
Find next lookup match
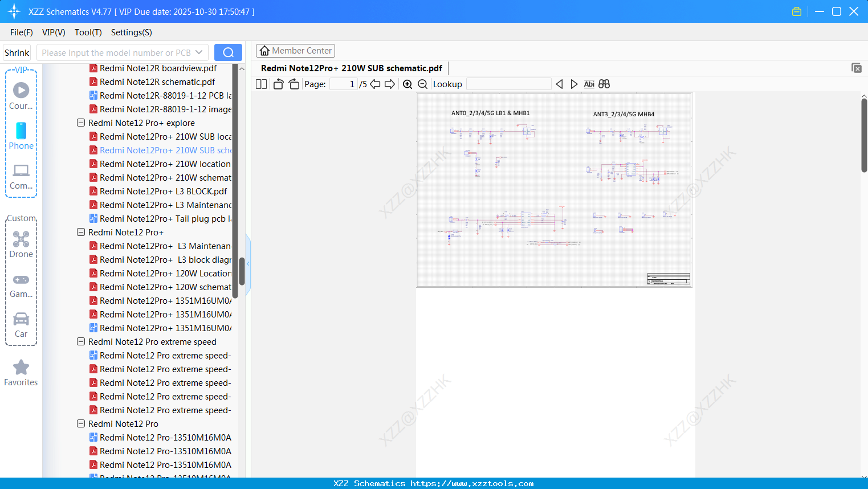(x=574, y=84)
